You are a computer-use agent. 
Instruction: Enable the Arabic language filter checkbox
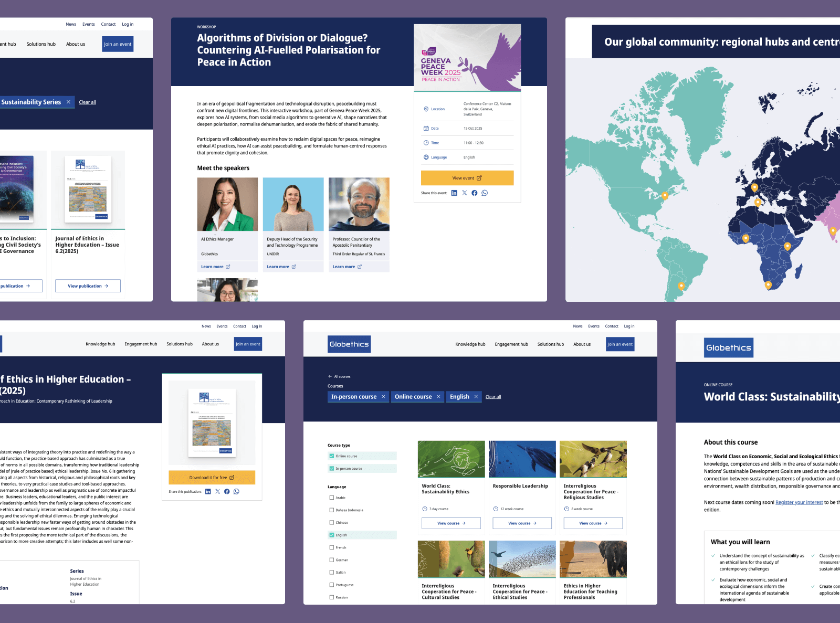pos(331,497)
